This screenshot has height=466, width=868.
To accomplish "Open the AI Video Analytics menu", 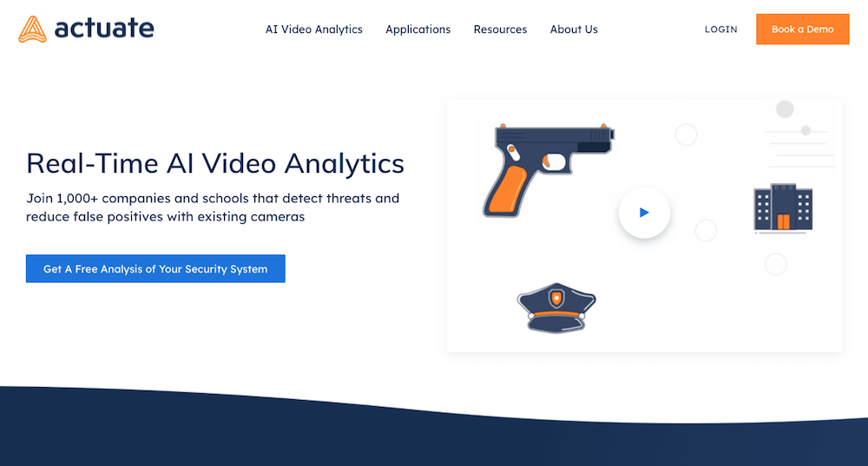I will 314,30.
